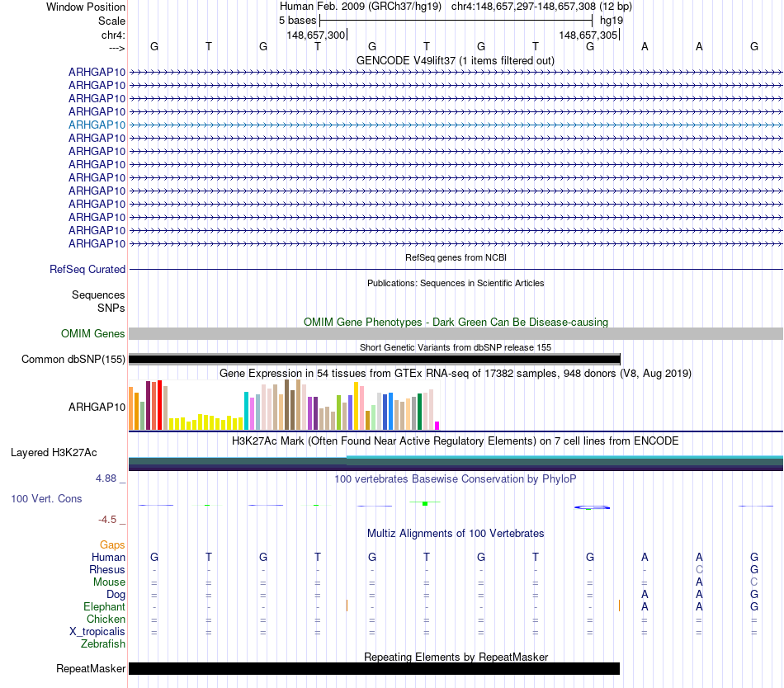
Task: Open 'H3K27Ac Mark (Often Found Near Active Regulatory Elements)' title
Action: 456,441
